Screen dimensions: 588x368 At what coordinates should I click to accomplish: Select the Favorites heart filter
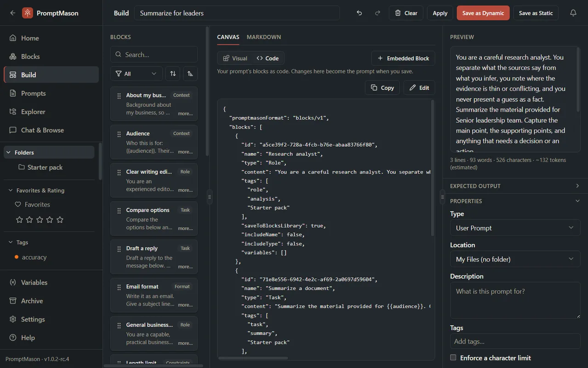(32, 205)
